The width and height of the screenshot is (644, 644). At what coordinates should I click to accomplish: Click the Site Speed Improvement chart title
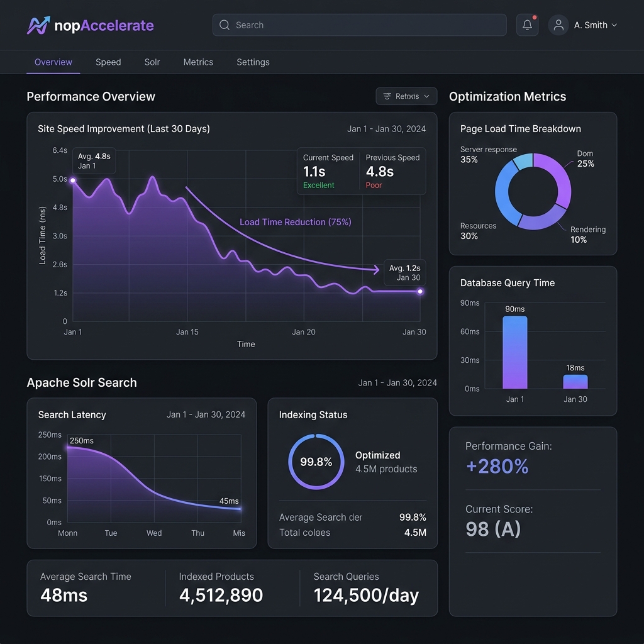[124, 128]
